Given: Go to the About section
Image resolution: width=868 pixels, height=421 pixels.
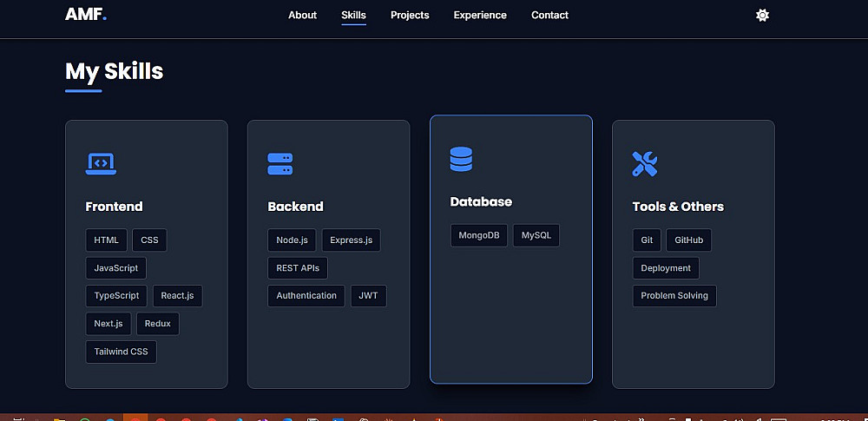Looking at the screenshot, I should tap(302, 15).
